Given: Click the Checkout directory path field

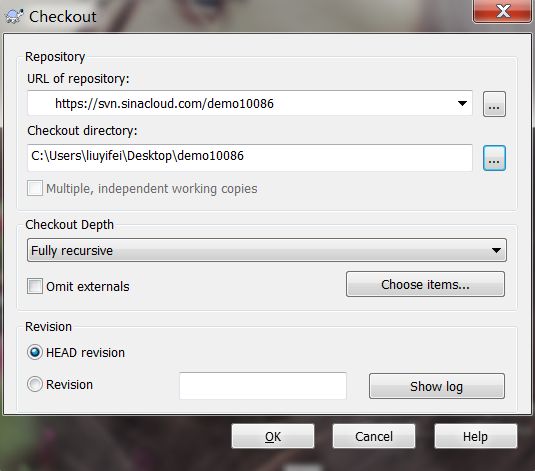Looking at the screenshot, I should point(250,157).
